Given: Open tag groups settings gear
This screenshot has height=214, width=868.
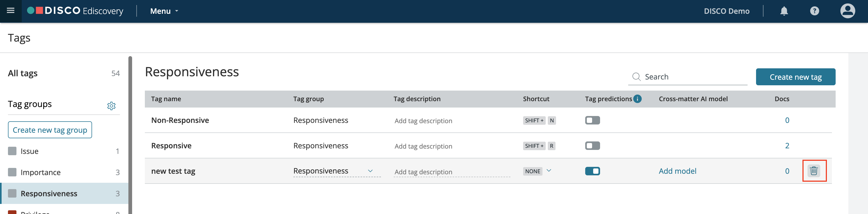Looking at the screenshot, I should (111, 106).
